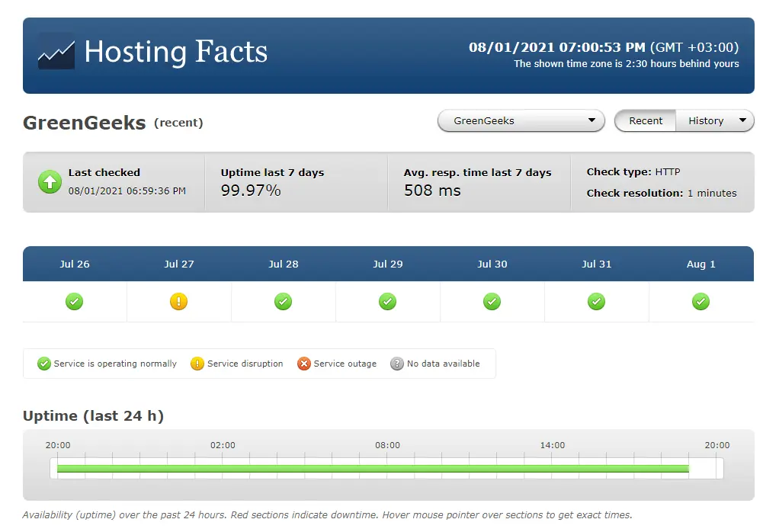Click the Jul 28 green check status icon
This screenshot has height=532, width=779.
284,302
